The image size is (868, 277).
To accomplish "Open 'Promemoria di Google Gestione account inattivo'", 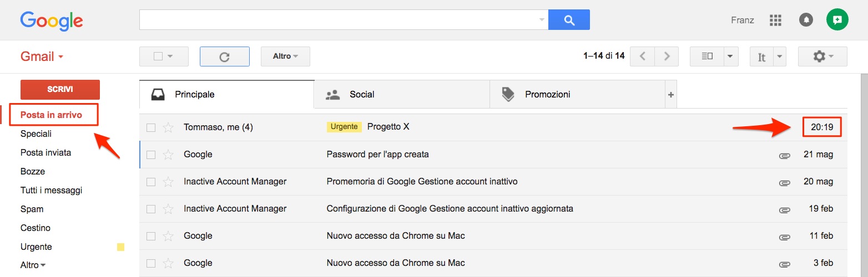I will pos(422,182).
